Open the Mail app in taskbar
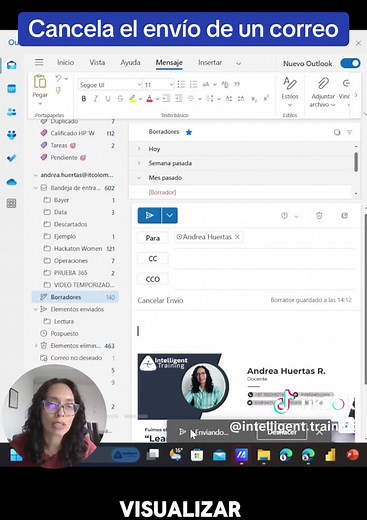The image size is (367, 520). pos(219,455)
